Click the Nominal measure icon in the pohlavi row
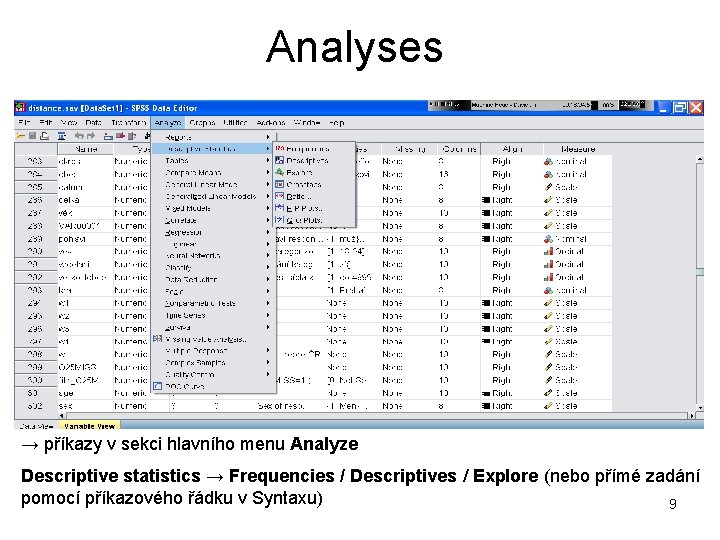 548,239
